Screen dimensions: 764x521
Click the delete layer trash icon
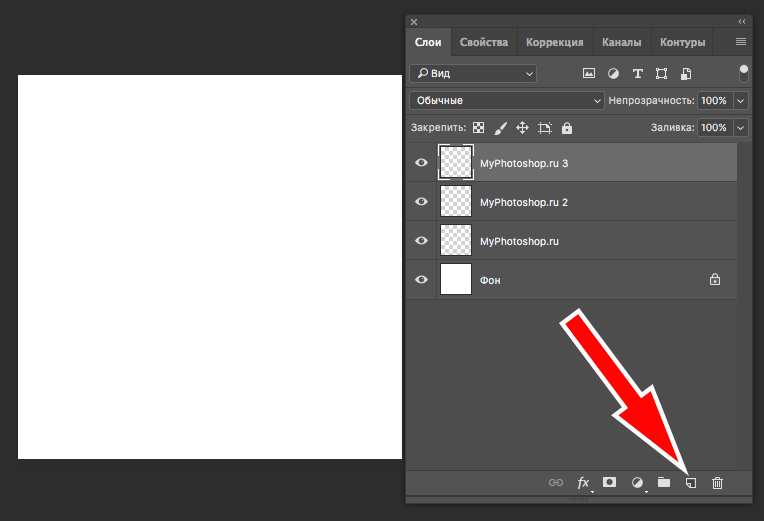pos(717,483)
